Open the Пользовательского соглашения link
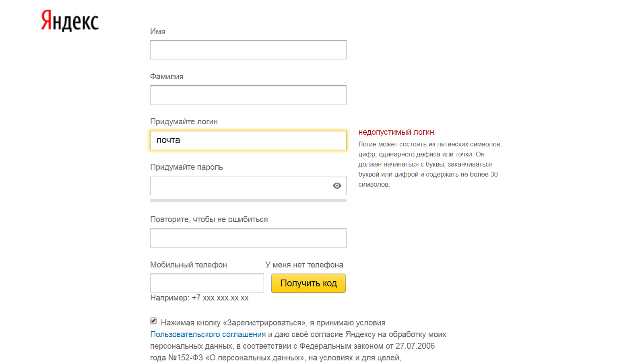644x362 pixels. 208,334
